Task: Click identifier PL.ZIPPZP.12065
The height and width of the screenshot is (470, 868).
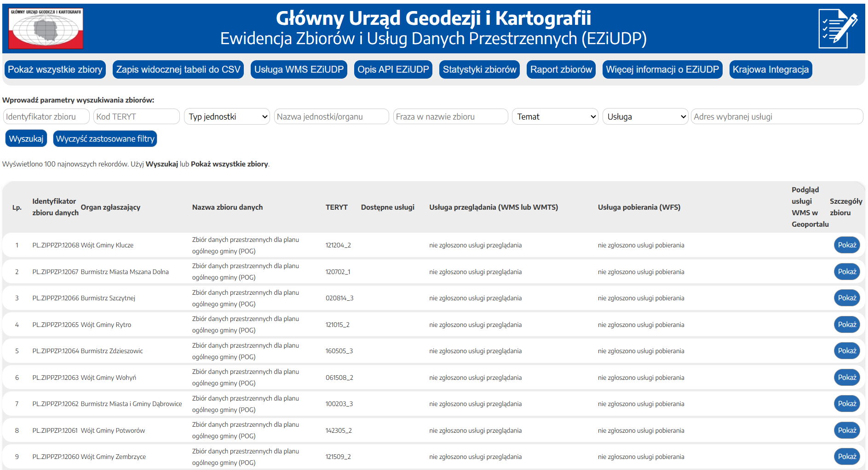Action: tap(56, 325)
